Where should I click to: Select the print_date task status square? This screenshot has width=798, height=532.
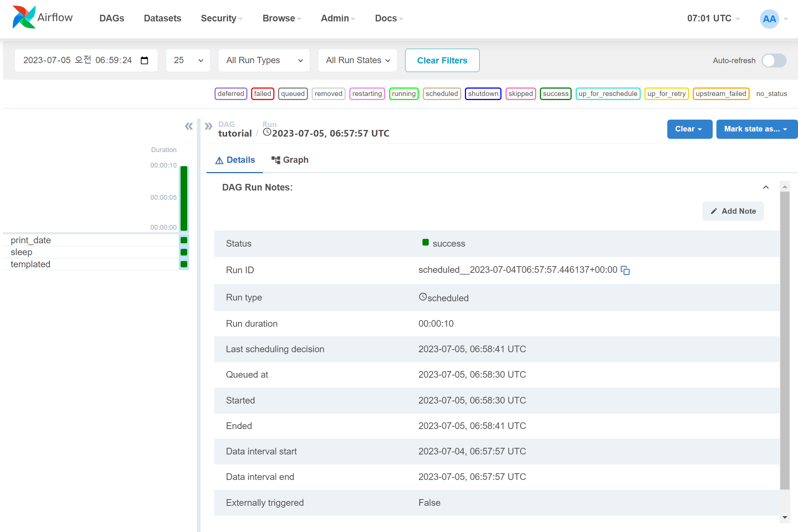click(x=184, y=240)
